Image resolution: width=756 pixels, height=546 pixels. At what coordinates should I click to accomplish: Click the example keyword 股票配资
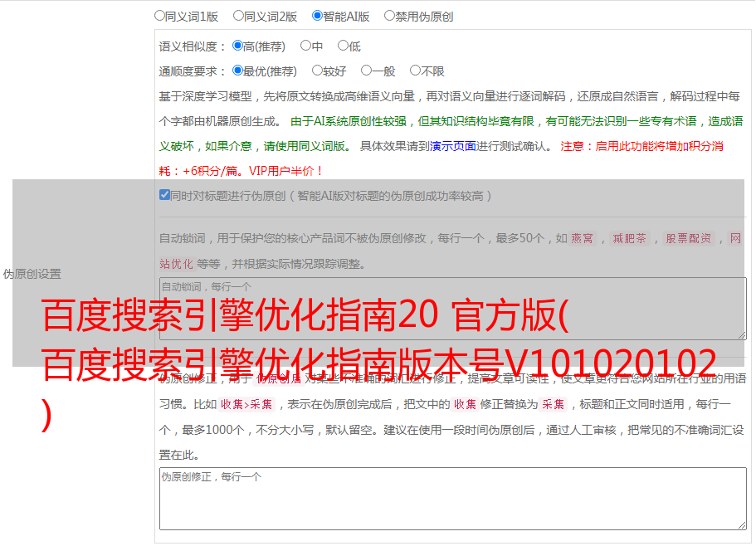pyautogui.click(x=688, y=238)
